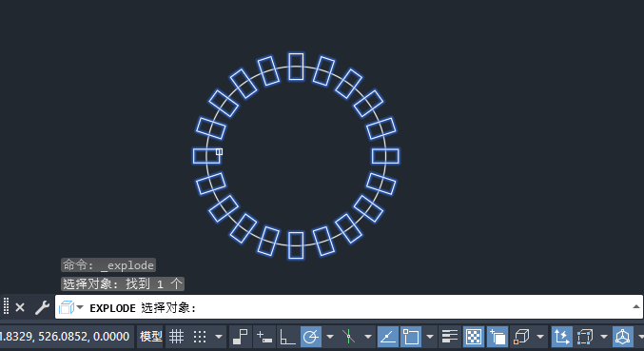Toggle isometric drafting mode

click(x=349, y=337)
